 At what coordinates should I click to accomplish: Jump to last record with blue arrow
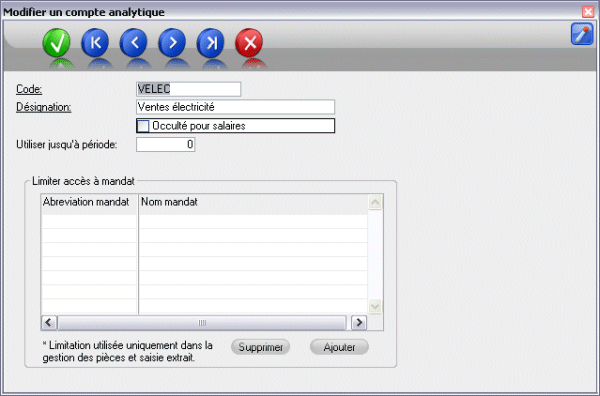[210, 43]
